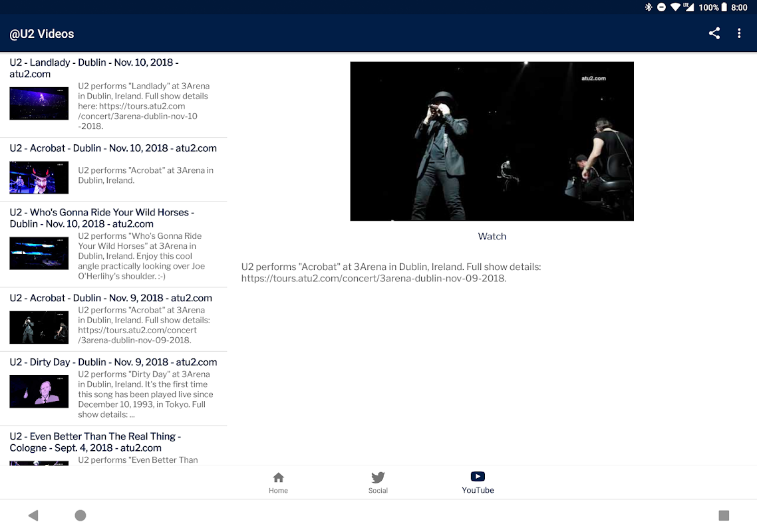Tap the LTE signal strength icon
This screenshot has height=532, width=757.
pos(689,7)
